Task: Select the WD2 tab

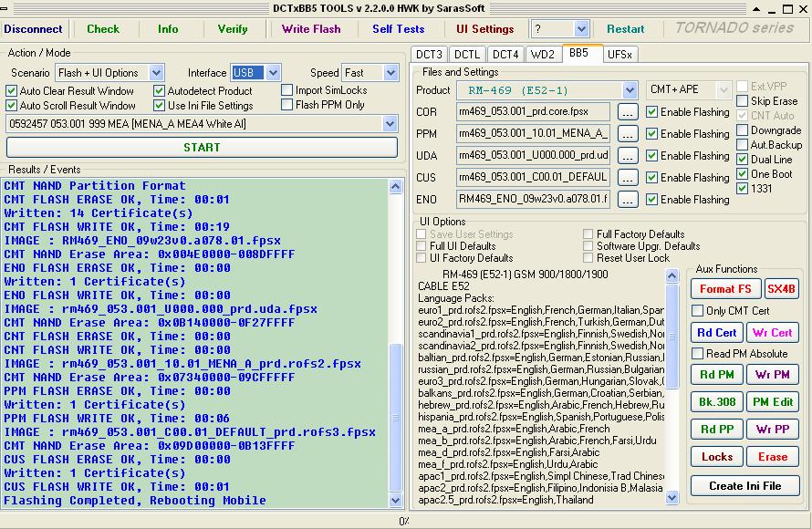Action: click(543, 55)
